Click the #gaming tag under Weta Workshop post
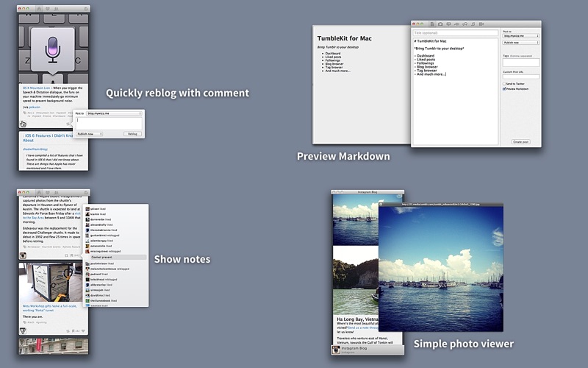 tap(41, 322)
